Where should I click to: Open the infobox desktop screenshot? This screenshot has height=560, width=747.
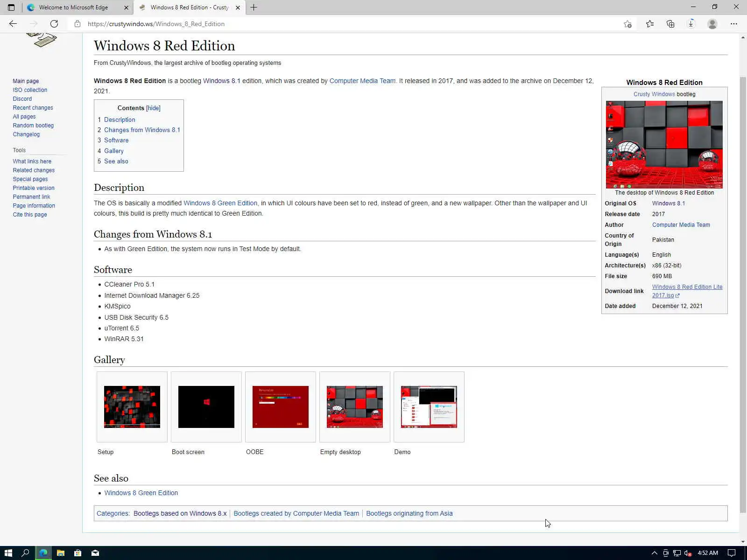664,145
